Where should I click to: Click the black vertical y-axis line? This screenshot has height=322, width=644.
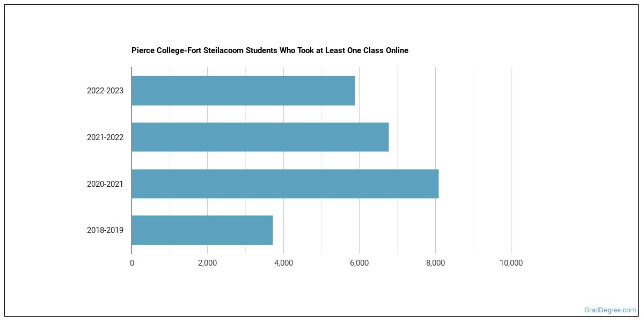pyautogui.click(x=131, y=161)
